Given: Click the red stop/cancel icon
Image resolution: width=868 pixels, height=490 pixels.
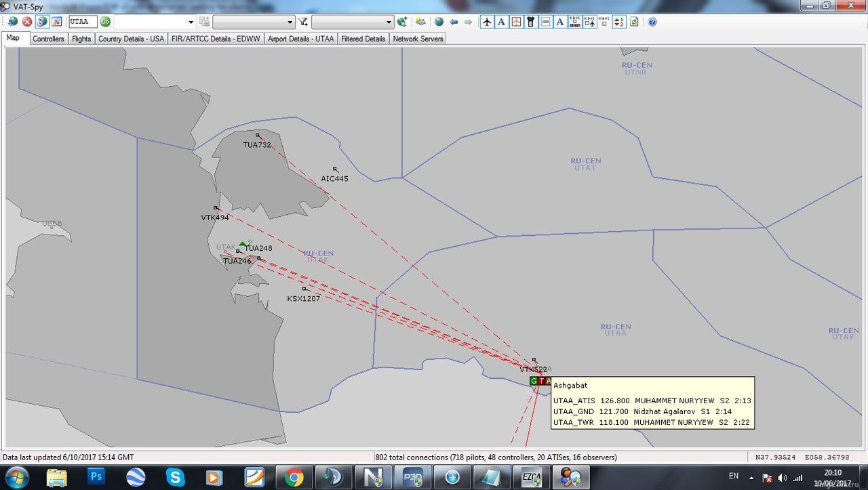Looking at the screenshot, I should point(27,22).
